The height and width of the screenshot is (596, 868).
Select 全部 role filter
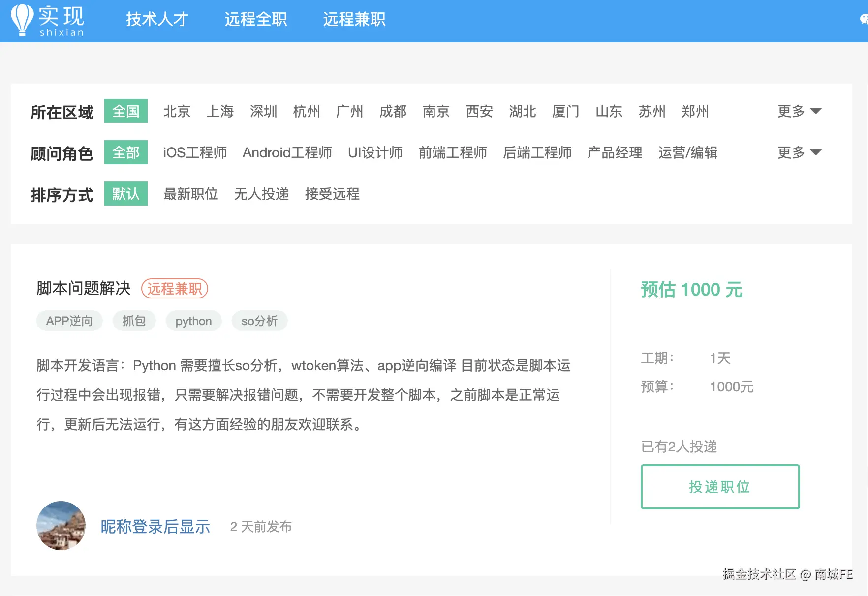pos(126,152)
